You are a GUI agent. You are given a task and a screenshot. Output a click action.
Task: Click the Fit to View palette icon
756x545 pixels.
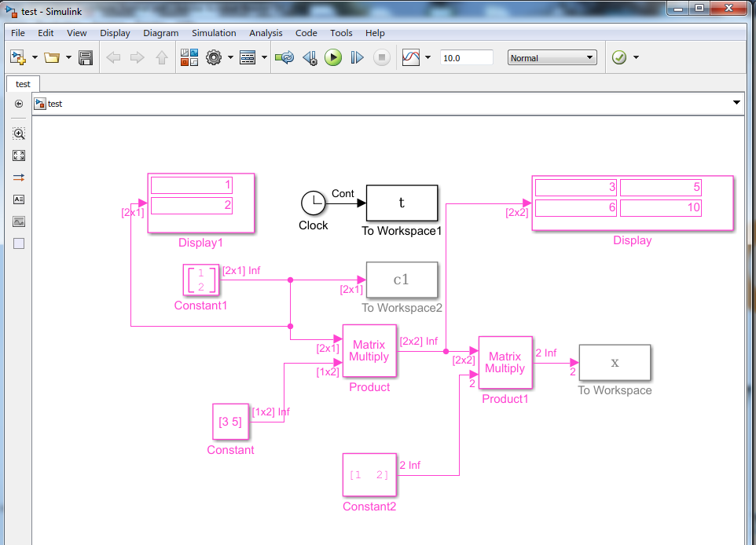click(19, 155)
